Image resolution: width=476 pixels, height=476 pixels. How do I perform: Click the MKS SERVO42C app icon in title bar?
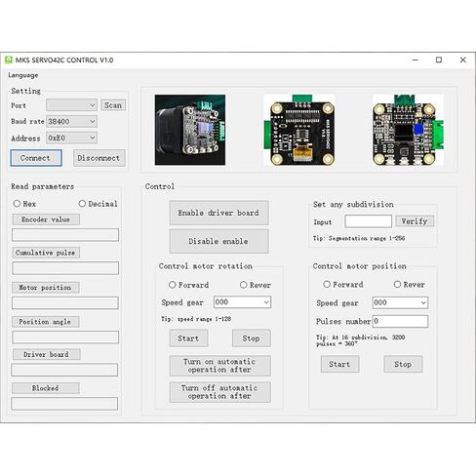9,59
